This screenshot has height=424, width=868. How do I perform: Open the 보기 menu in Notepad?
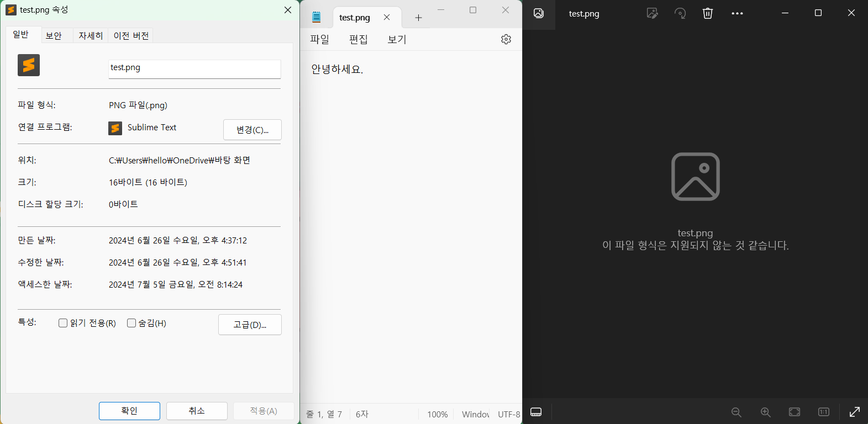pyautogui.click(x=397, y=39)
